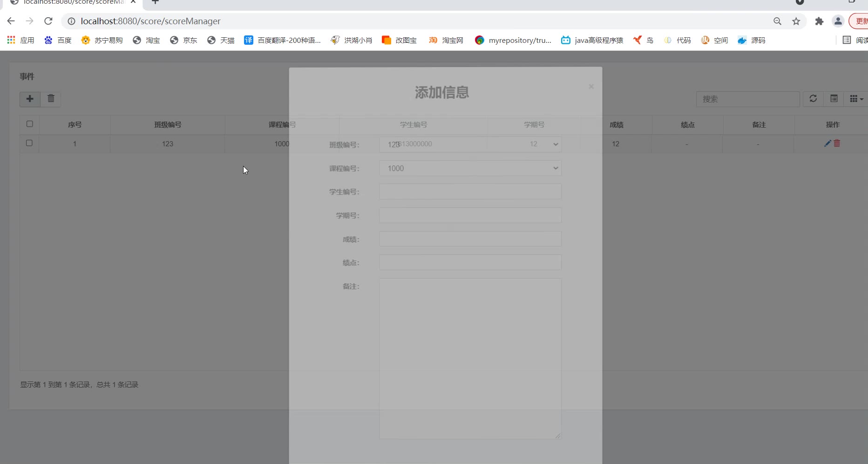Select the localhost:8080/score tab
Screen dimensions: 868x464
point(73,2)
